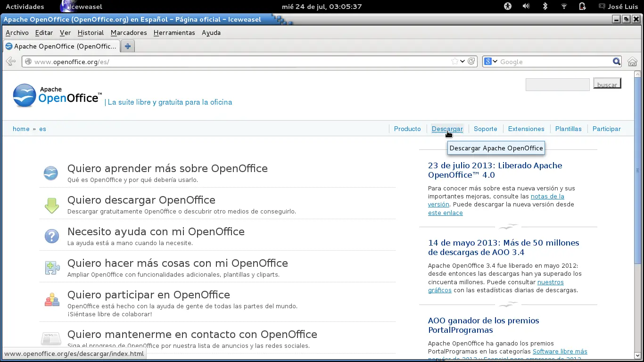Click the scrollbar up arrow
Screen dimensions: 644x362
tap(637, 74)
